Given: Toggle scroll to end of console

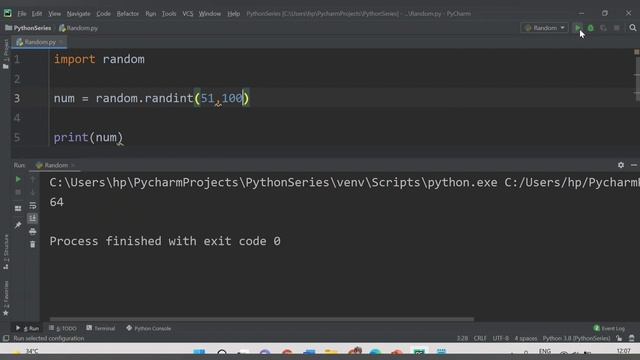Looking at the screenshot, I should click(x=33, y=218).
